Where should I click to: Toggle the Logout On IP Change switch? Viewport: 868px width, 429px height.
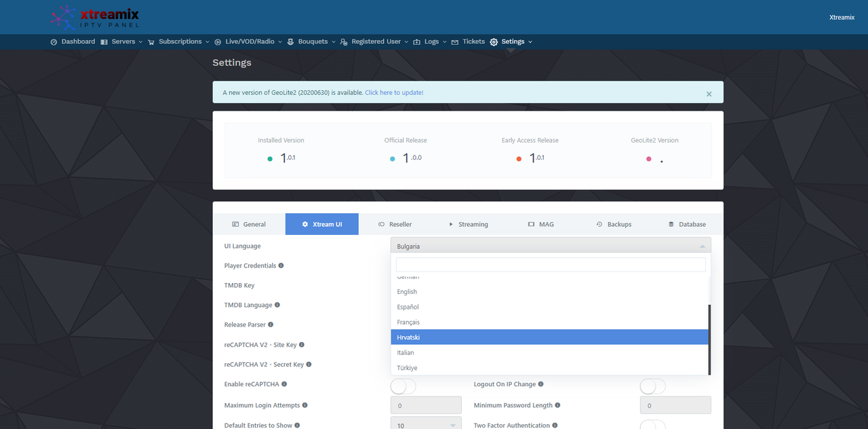653,386
